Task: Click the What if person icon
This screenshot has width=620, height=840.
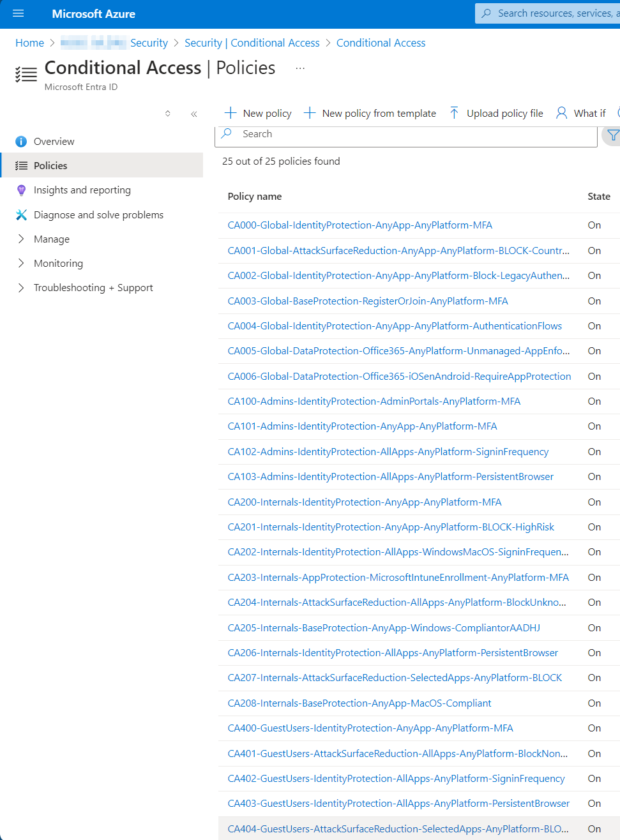Action: [x=561, y=113]
